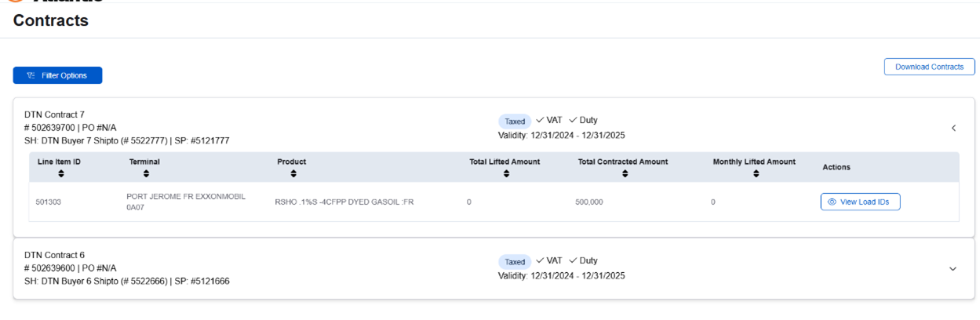Click the 501303 line item ID cell
The height and width of the screenshot is (320, 980).
pos(47,202)
